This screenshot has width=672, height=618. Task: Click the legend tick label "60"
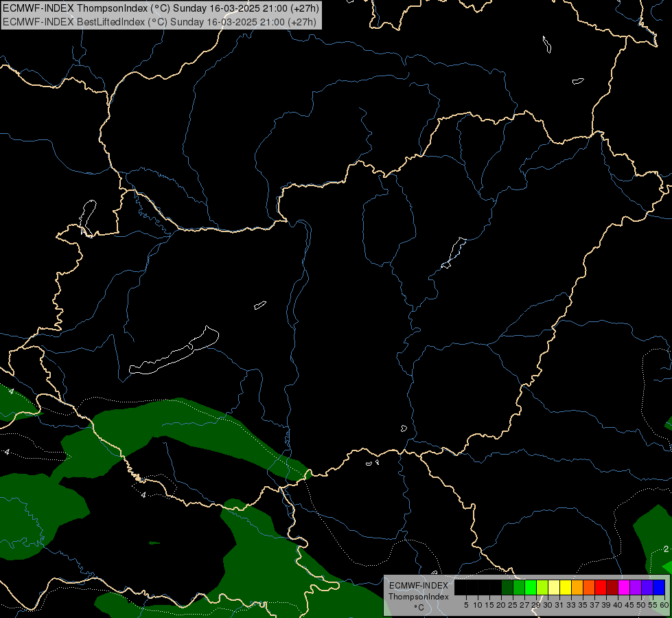(x=664, y=605)
